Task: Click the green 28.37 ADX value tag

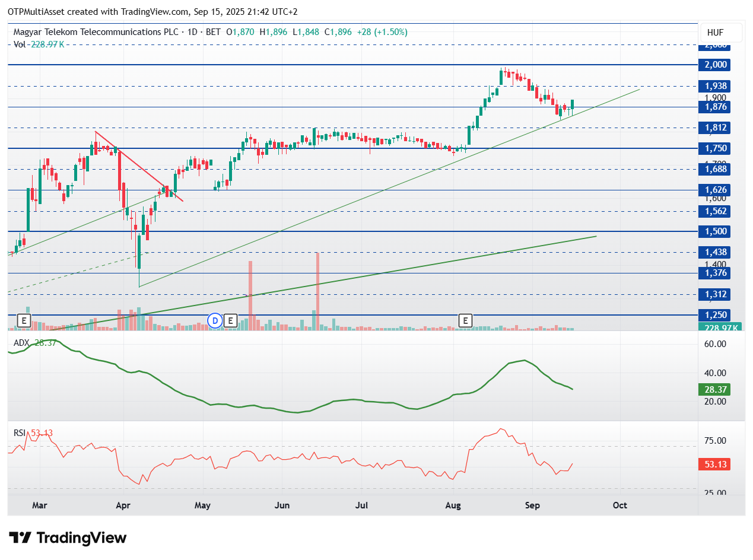Action: 714,389
